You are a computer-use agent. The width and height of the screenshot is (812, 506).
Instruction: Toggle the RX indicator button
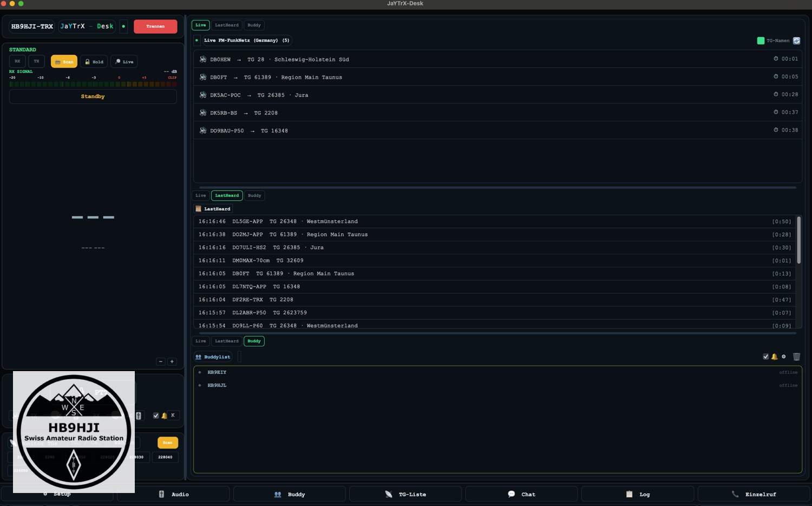[x=17, y=61]
